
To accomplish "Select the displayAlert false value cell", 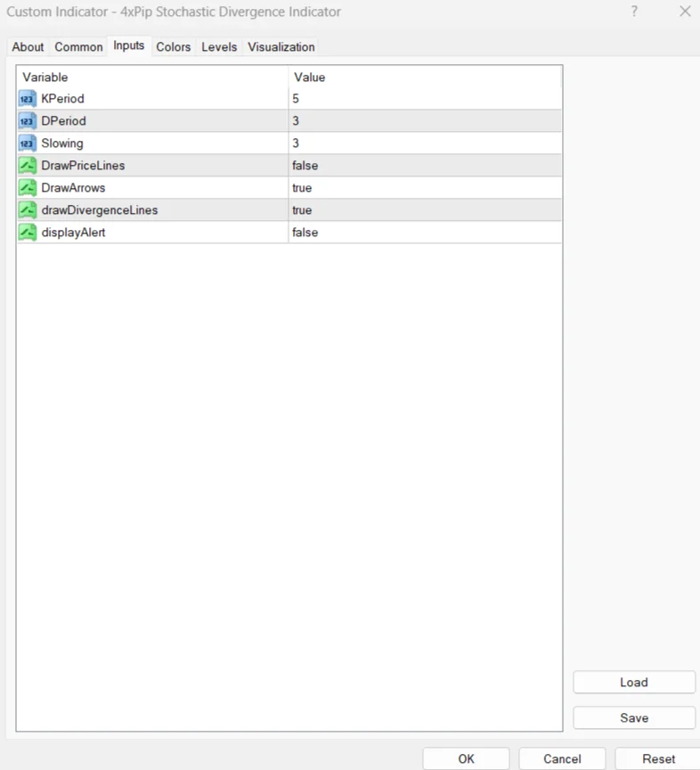I will [x=425, y=233].
